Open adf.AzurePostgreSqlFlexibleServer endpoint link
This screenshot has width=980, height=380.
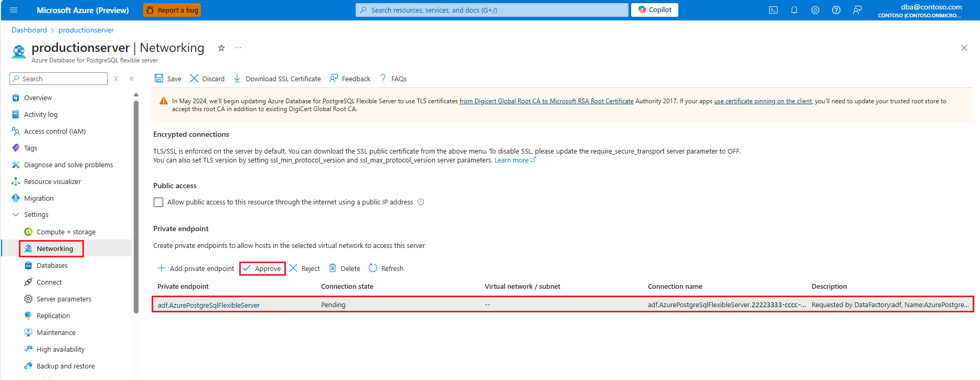(x=209, y=305)
